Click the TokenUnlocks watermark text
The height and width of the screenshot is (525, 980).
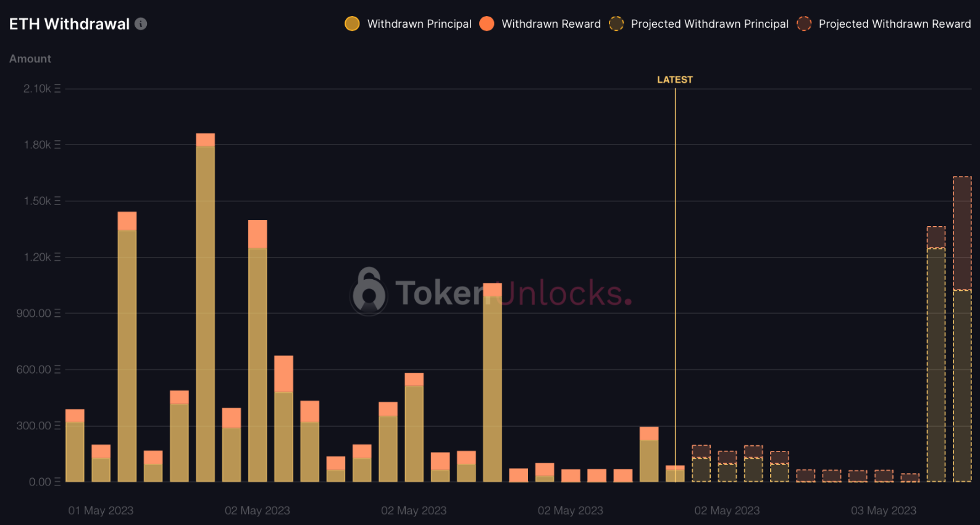[x=514, y=293]
